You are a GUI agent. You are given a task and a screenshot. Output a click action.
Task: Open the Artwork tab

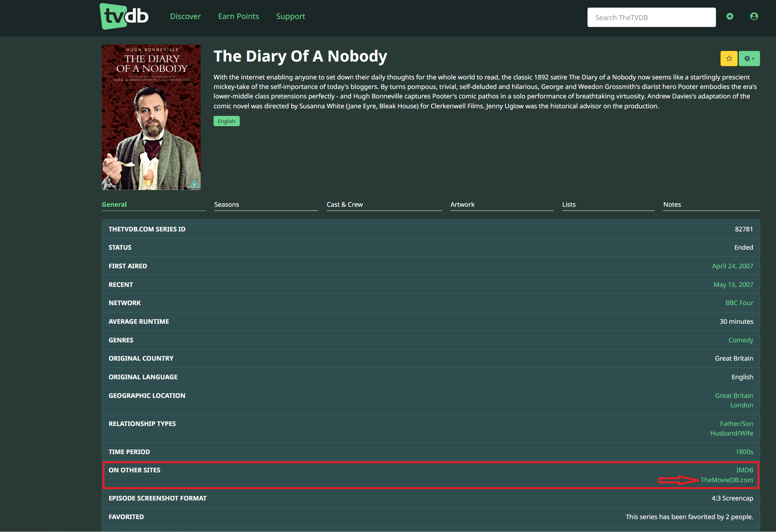pos(462,204)
